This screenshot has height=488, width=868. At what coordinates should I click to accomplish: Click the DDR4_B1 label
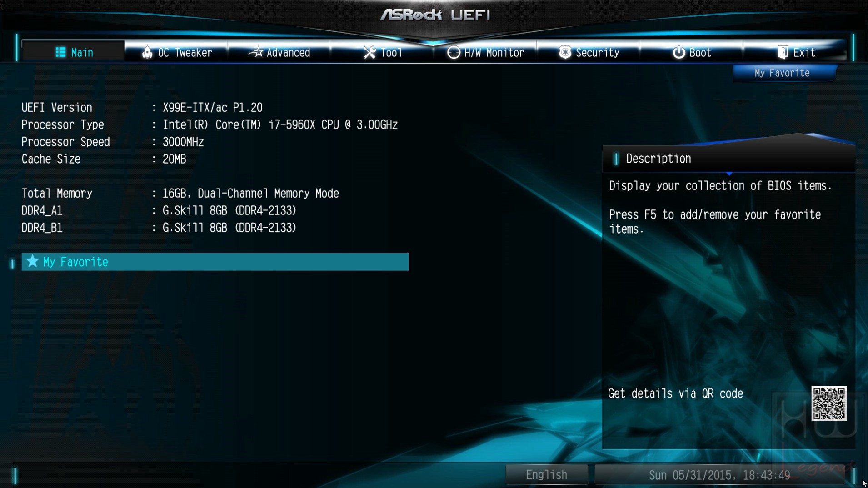click(x=42, y=228)
